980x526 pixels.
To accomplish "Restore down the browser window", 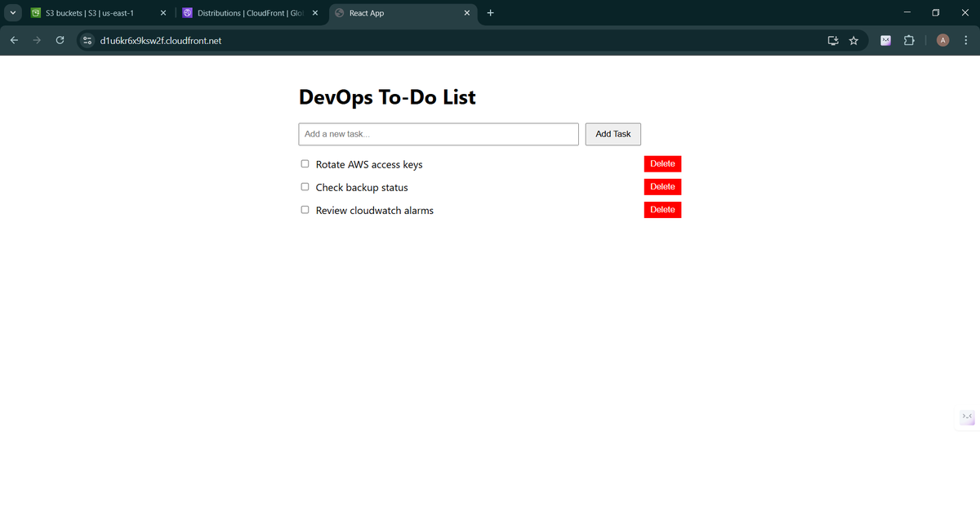I will tap(936, 13).
